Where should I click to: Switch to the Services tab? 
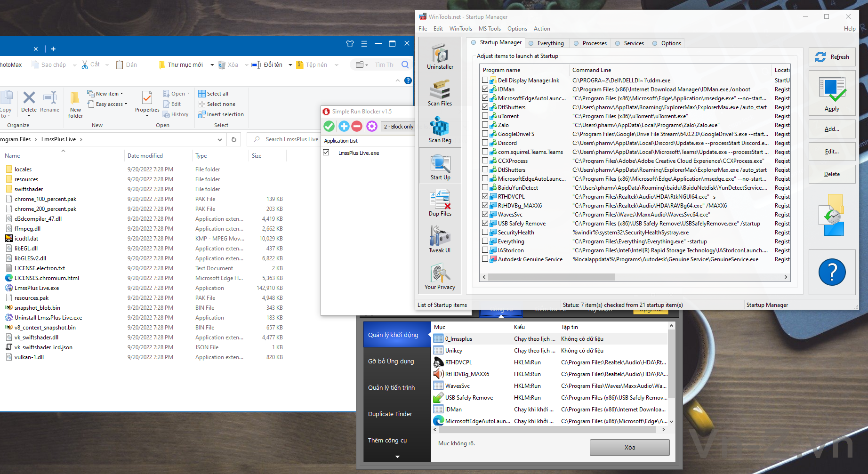[629, 43]
